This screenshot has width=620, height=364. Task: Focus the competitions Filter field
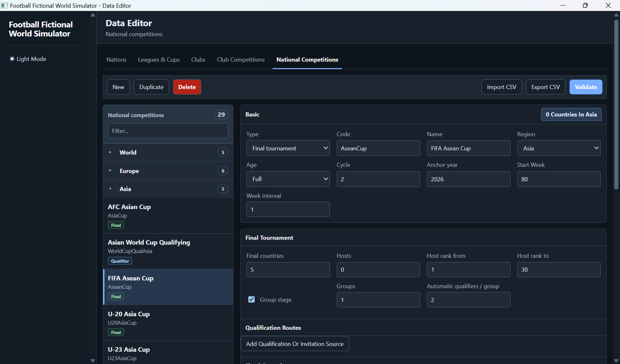point(168,131)
